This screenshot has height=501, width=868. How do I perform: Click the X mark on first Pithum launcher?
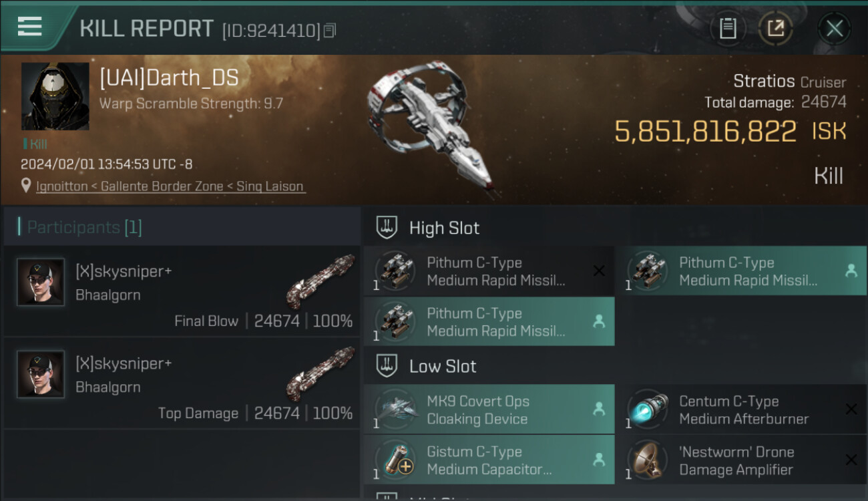pyautogui.click(x=599, y=271)
